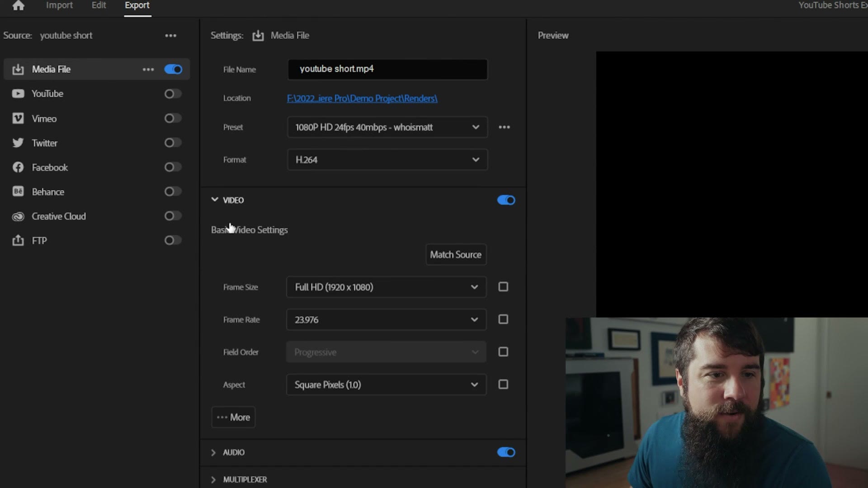Image resolution: width=868 pixels, height=488 pixels.
Task: Click the More button
Action: tap(233, 417)
